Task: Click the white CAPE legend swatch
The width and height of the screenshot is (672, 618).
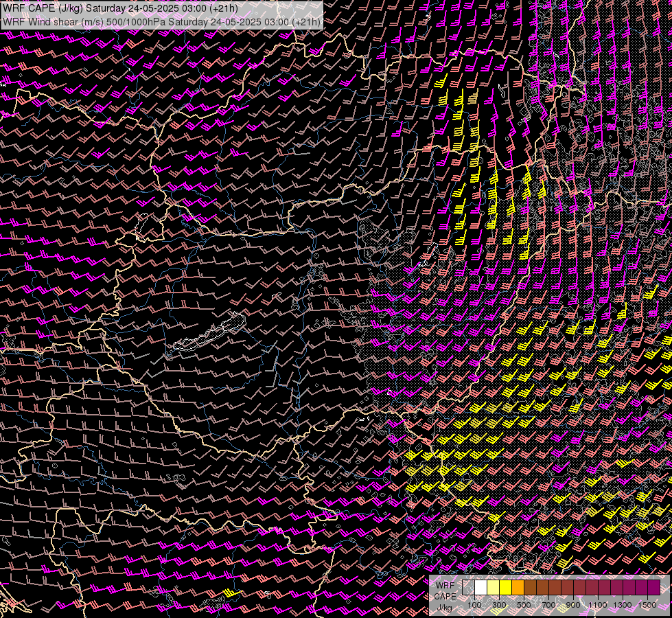Action: pos(481,588)
